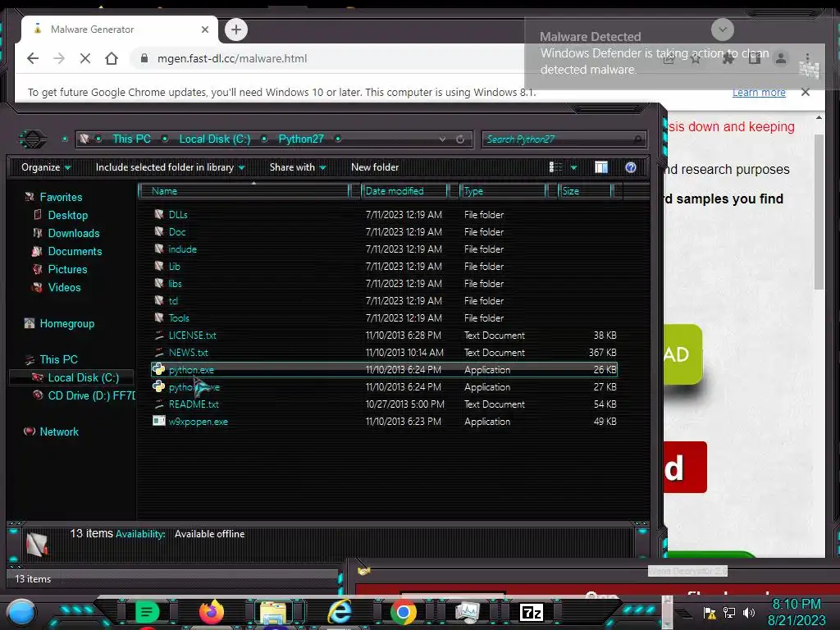The image size is (840, 630).
Task: Select pythonw.exe application
Action: click(x=194, y=387)
